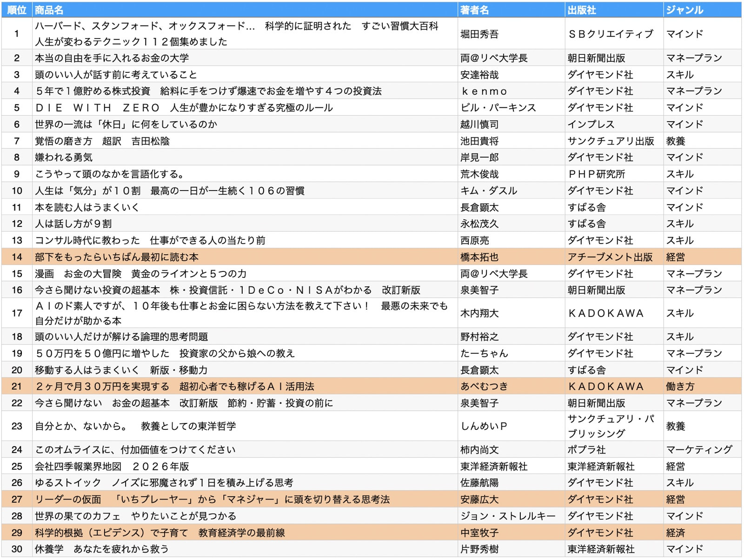Viewport: 744px width, 560px height.
Task: Select the title cell 嫌われる勇気
Action: [x=64, y=158]
